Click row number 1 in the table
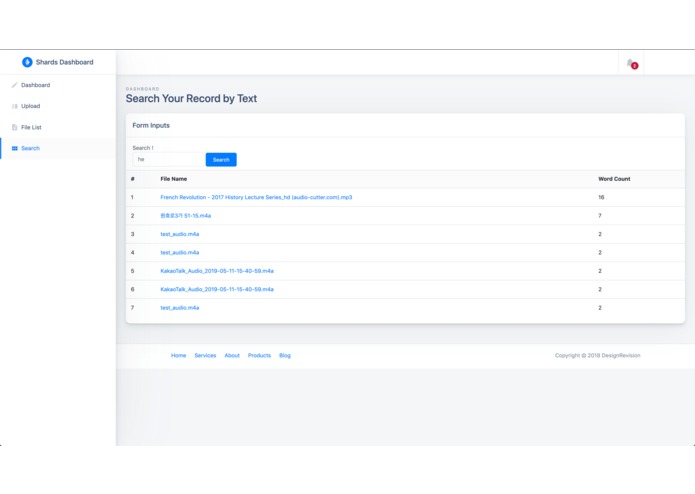The height and width of the screenshot is (494, 695). pyautogui.click(x=132, y=197)
